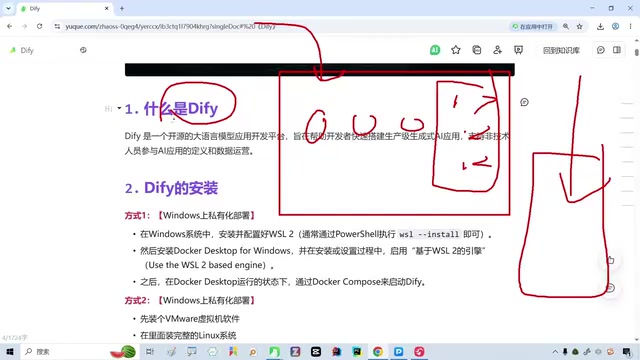Click the comment bubble beside heading 1
Image resolution: width=640 pixels, height=360 pixels.
click(524, 102)
